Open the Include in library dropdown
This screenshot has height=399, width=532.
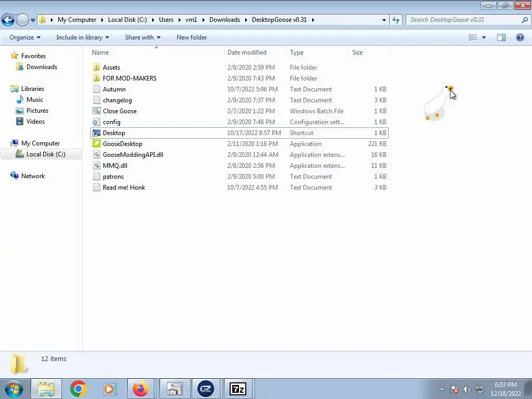(83, 37)
